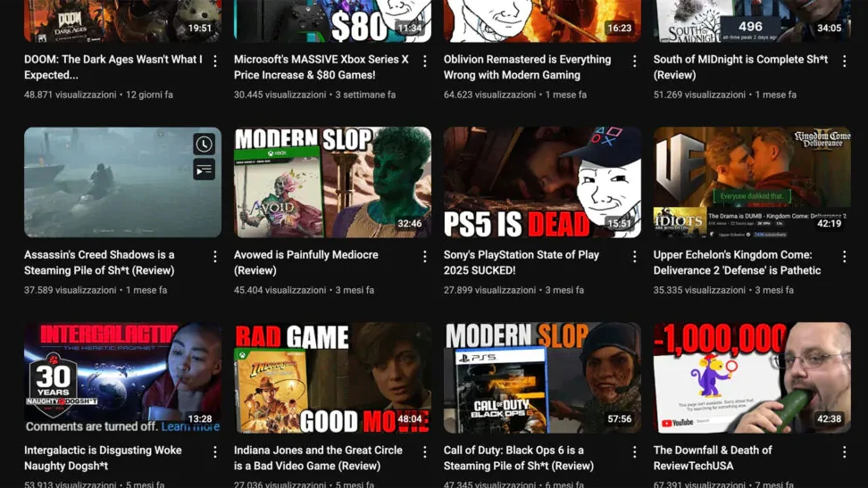Open three-dot menu for Microsoft Xbox Series X video
This screenshot has height=488, width=868.
[x=425, y=62]
